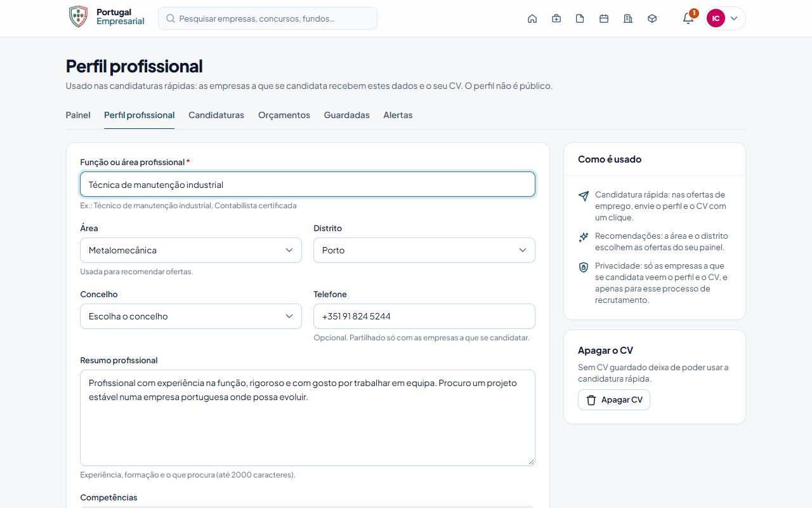Open the Candidaturas tab
This screenshot has width=812, height=508.
click(x=216, y=115)
